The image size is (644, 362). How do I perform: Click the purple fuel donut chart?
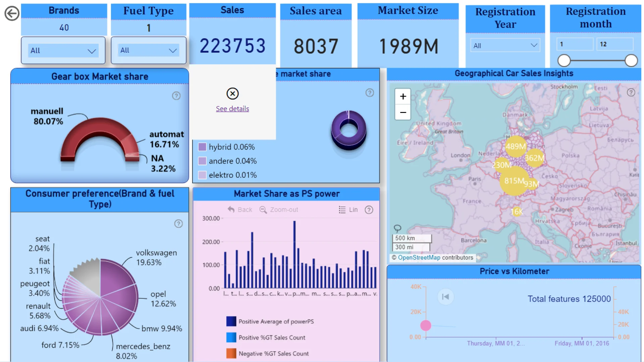(348, 130)
